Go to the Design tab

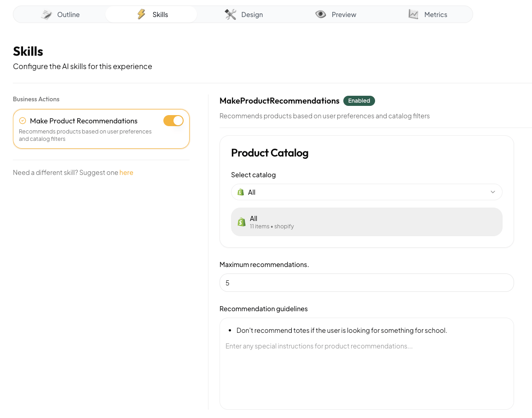click(243, 15)
